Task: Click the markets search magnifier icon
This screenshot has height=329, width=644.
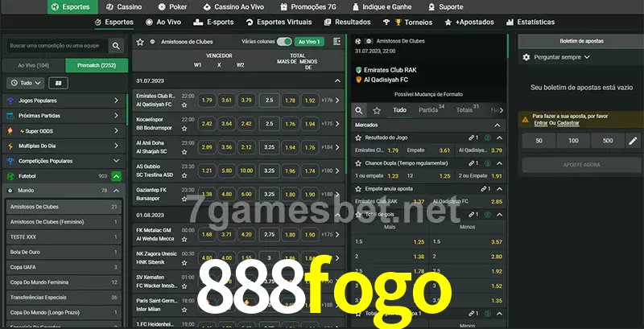Action: (x=360, y=109)
